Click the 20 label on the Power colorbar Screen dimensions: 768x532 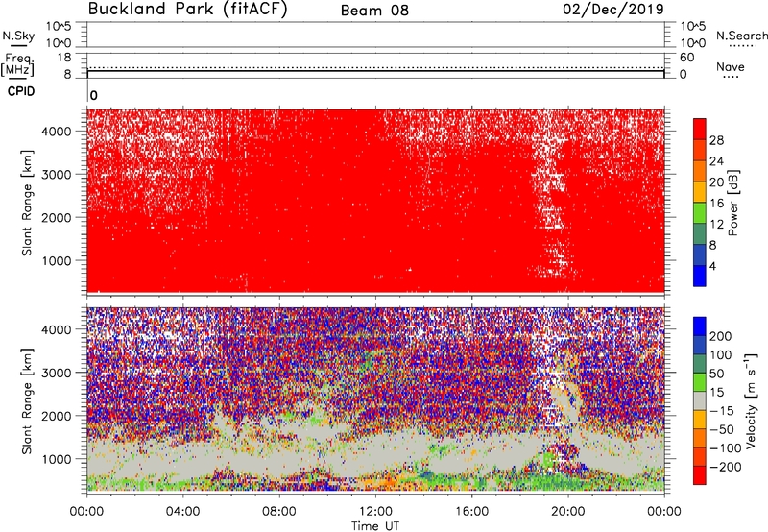click(x=716, y=182)
